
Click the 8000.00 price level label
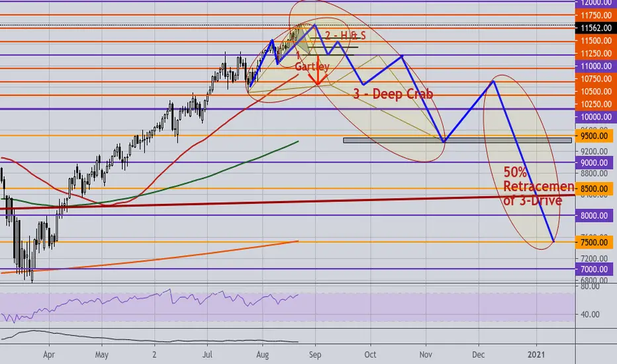[x=594, y=216]
